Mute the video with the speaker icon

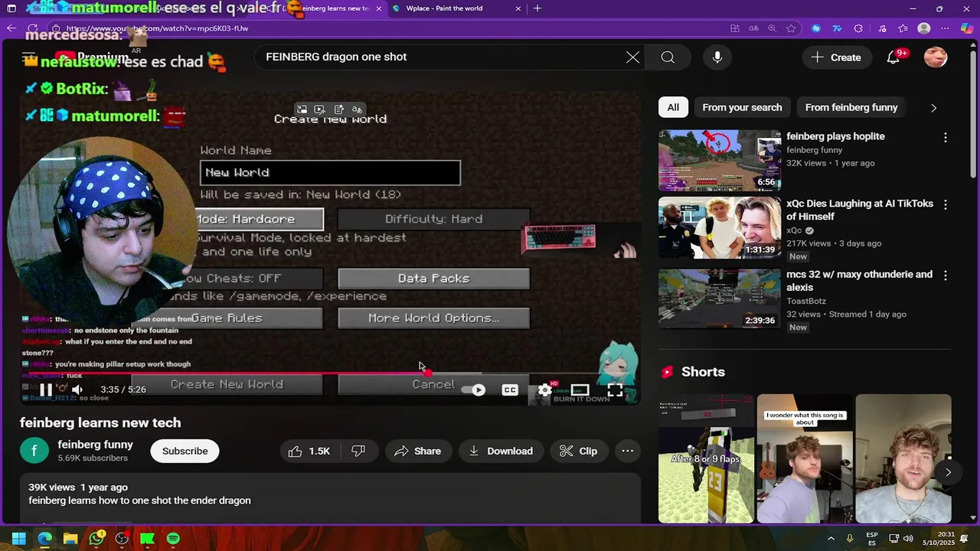[x=77, y=390]
